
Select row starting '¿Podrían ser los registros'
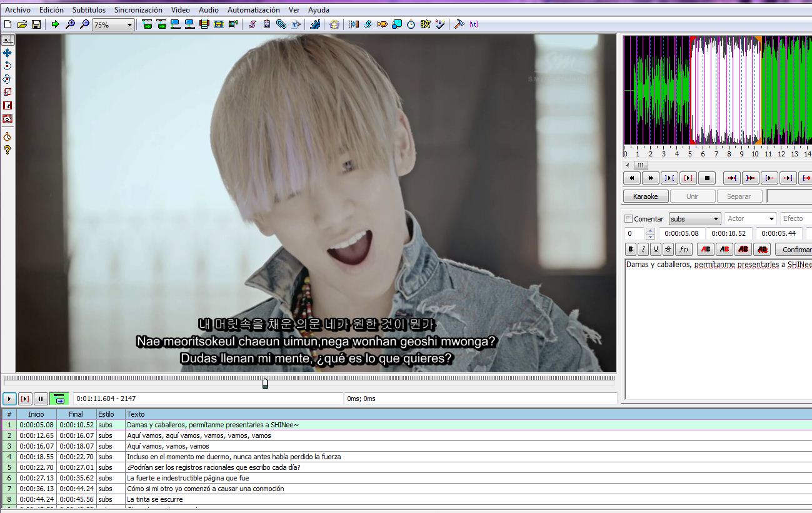[406, 467]
